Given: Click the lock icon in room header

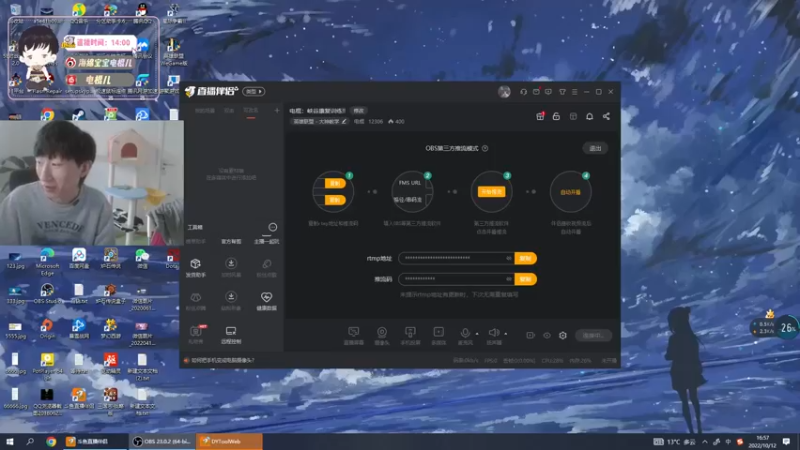Looking at the screenshot, I should pos(556,116).
